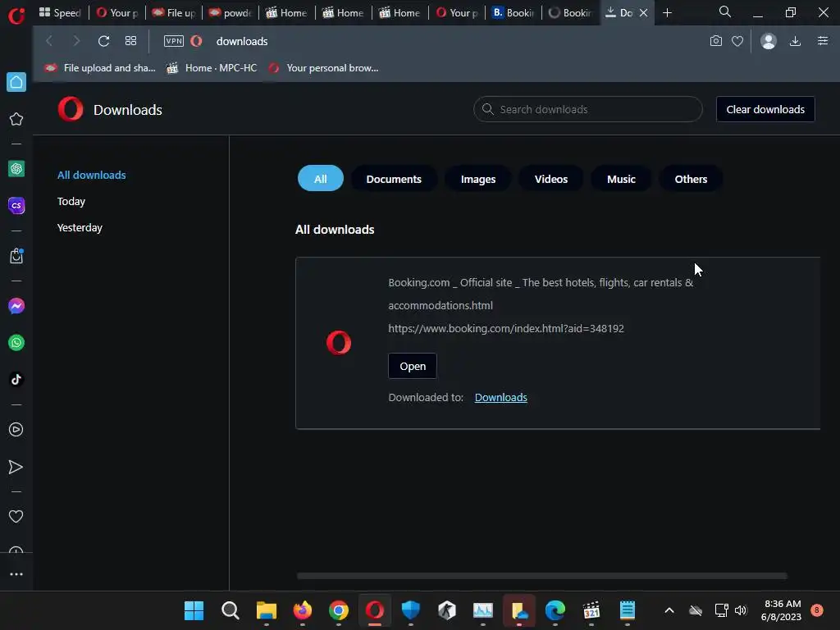Open ChatSonic CS sidebar icon
This screenshot has height=630, width=840.
point(16,205)
